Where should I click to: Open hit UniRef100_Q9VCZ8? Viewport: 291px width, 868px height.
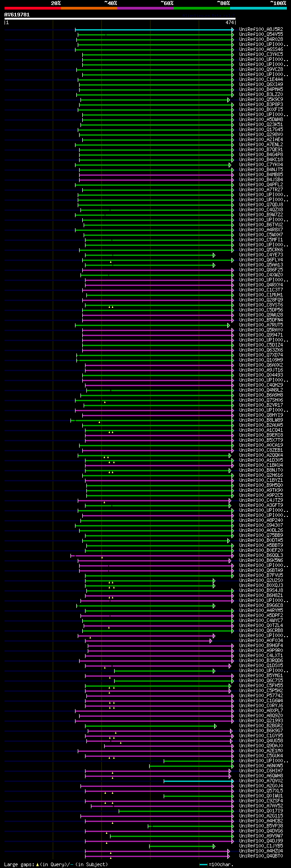pos(261,70)
